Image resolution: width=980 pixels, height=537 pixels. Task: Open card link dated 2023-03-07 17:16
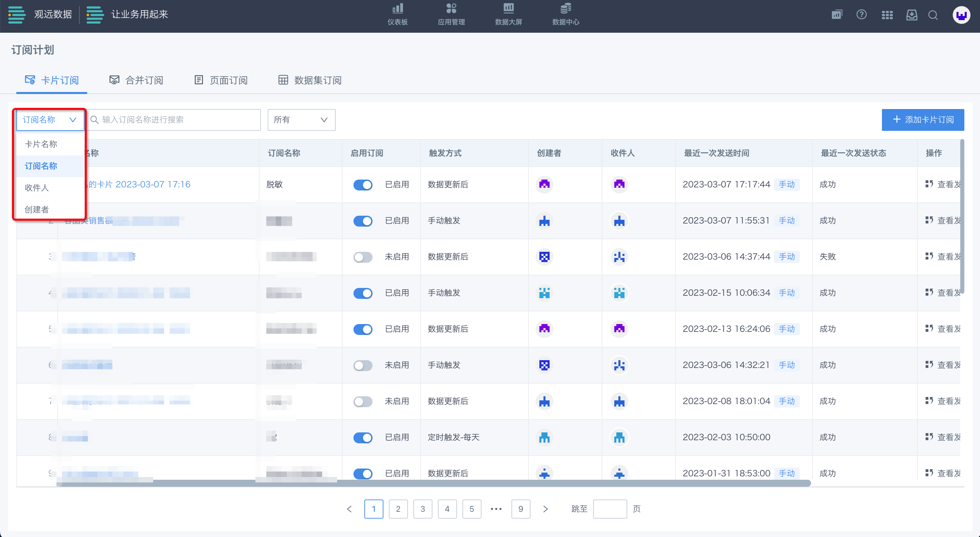139,185
